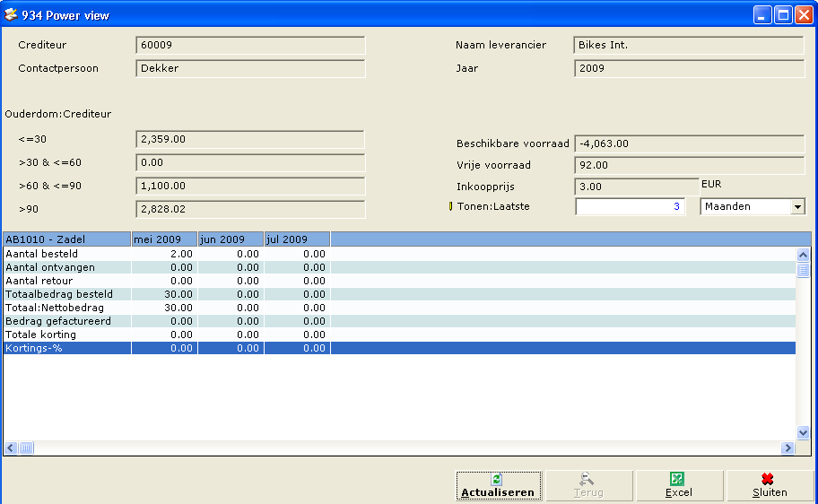The image size is (818, 504).
Task: Select the mei 2009 column header
Action: point(164,239)
